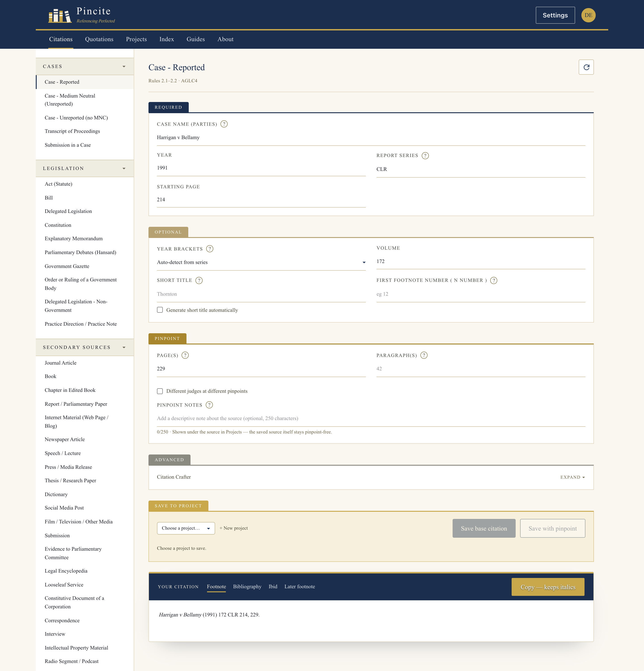Click the Paragraph(s) pinpoint field
The width and height of the screenshot is (644, 671).
[x=481, y=369]
